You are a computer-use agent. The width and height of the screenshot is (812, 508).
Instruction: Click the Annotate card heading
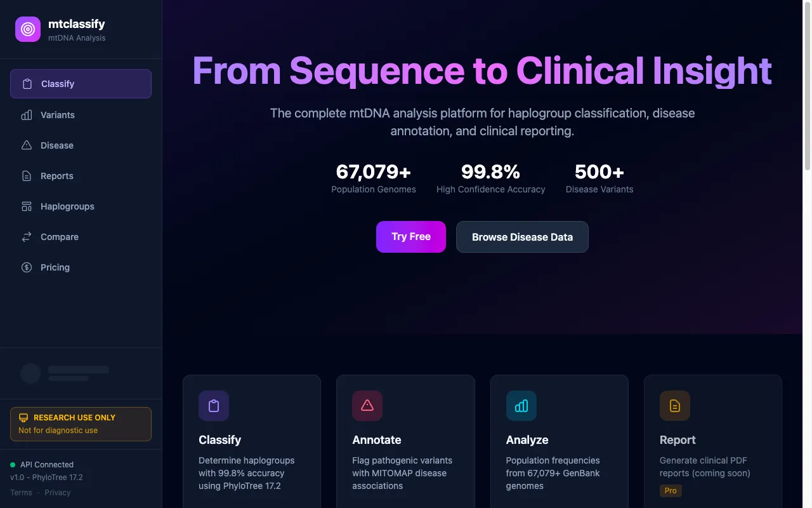click(x=377, y=440)
